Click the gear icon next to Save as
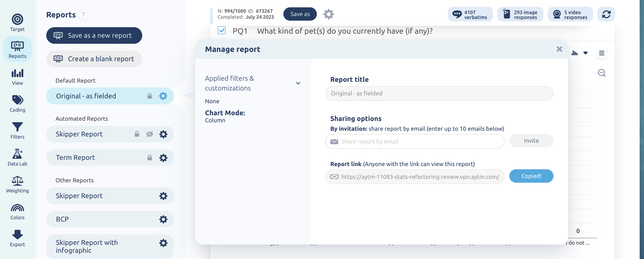 tap(329, 14)
